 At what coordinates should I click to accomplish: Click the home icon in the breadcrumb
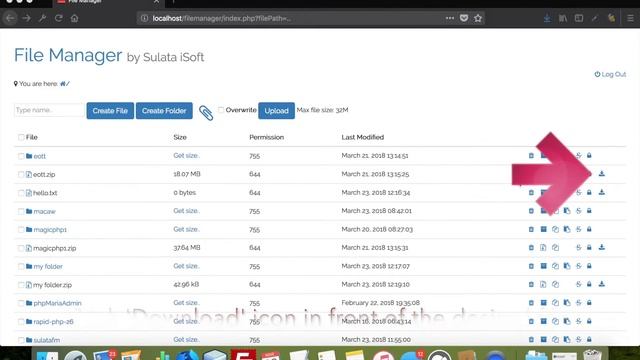[62, 84]
